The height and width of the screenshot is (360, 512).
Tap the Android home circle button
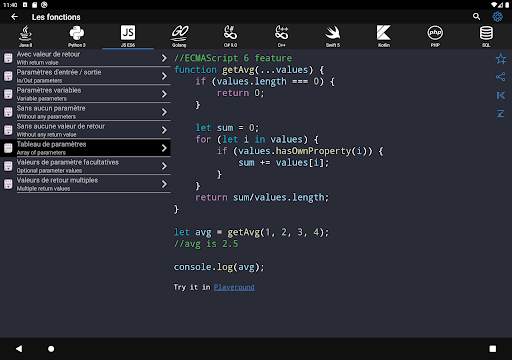[51, 349]
